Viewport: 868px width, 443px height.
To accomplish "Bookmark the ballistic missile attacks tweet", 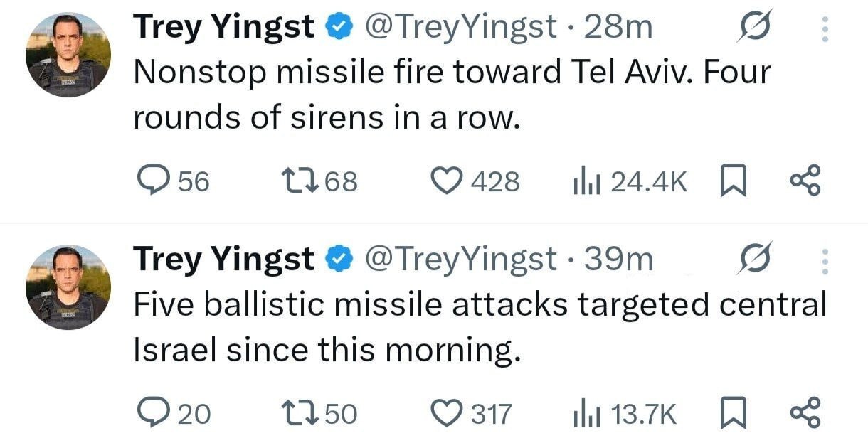I will point(731,413).
